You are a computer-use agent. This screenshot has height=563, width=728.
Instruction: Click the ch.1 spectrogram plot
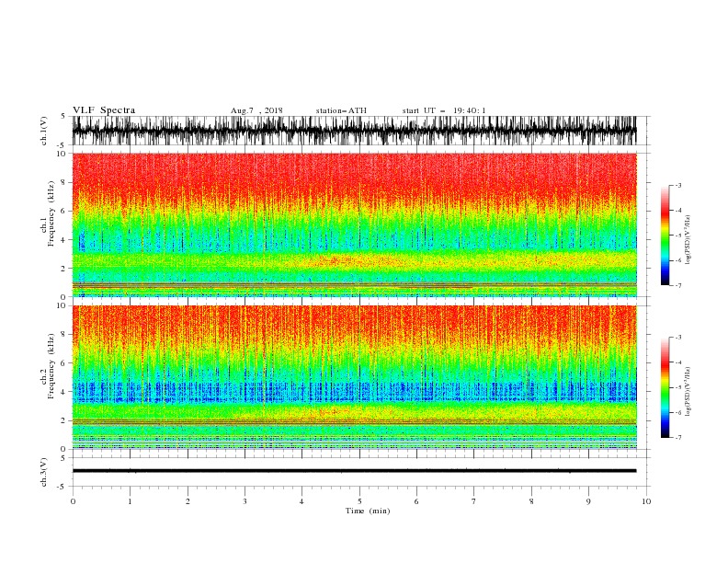pyautogui.click(x=354, y=224)
